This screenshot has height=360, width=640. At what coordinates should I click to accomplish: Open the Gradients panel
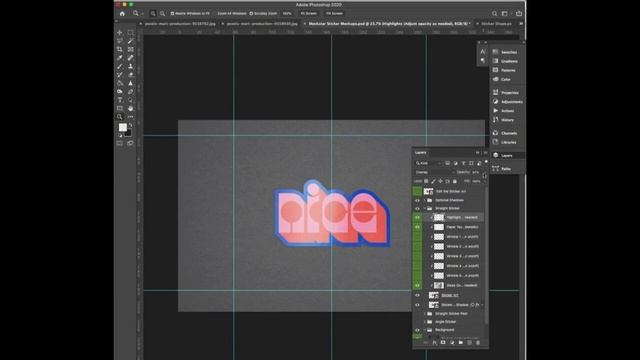(505, 61)
